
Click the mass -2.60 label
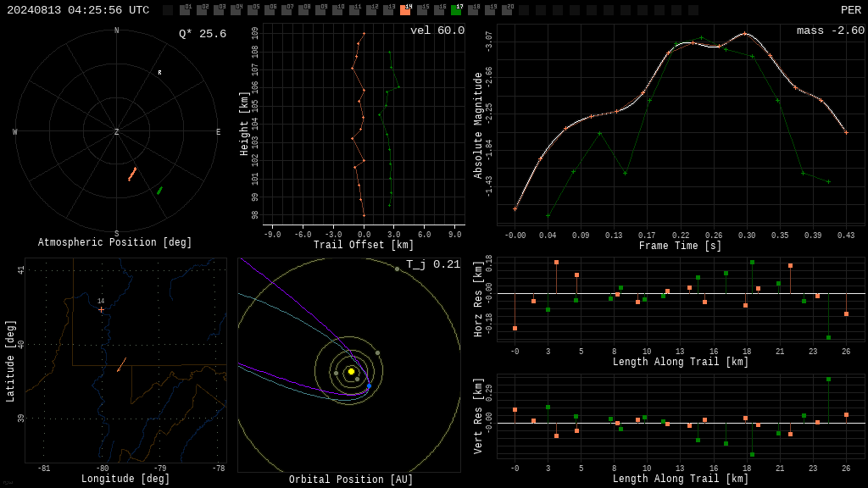(831, 30)
